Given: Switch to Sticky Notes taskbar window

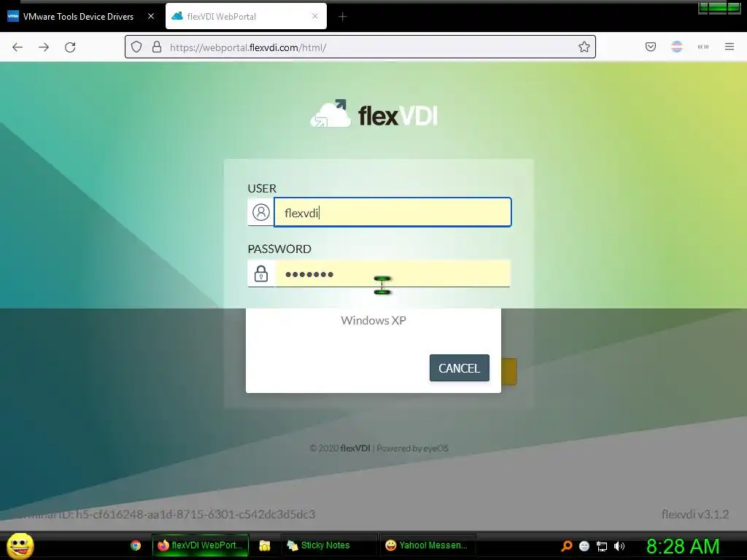Looking at the screenshot, I should tap(328, 545).
